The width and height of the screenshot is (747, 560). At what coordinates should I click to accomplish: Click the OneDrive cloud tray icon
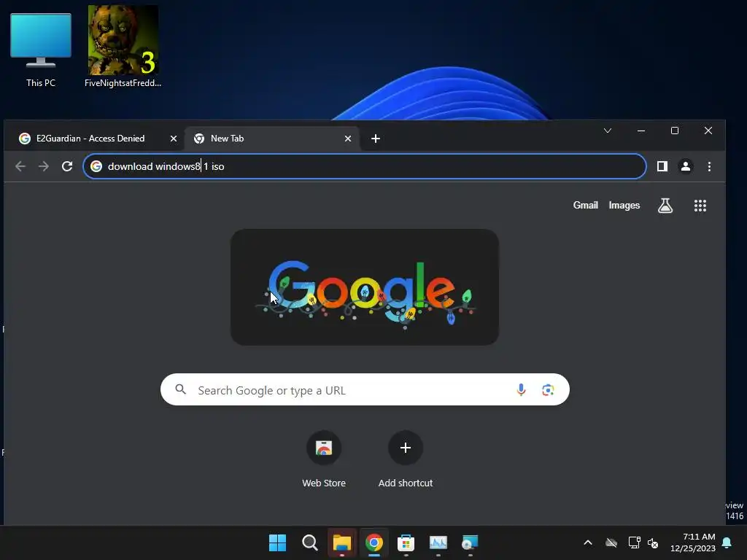(x=611, y=542)
